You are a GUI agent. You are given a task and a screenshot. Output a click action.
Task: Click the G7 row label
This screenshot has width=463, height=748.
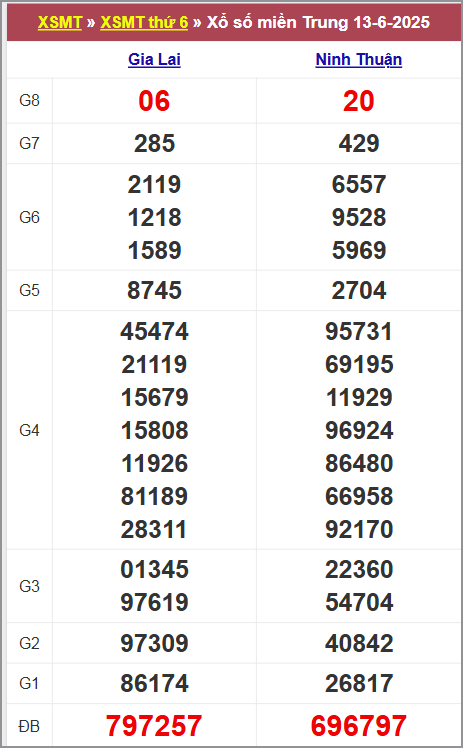coord(29,143)
